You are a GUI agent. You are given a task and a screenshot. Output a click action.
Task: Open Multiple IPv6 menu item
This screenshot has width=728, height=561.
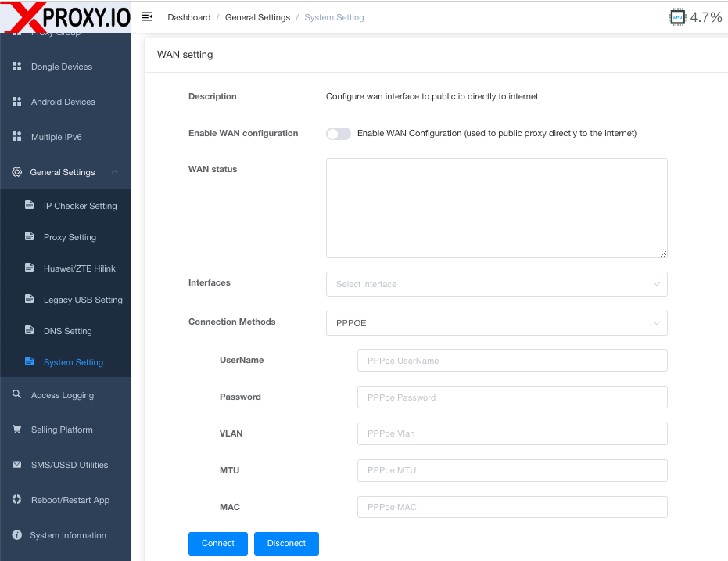tap(66, 137)
